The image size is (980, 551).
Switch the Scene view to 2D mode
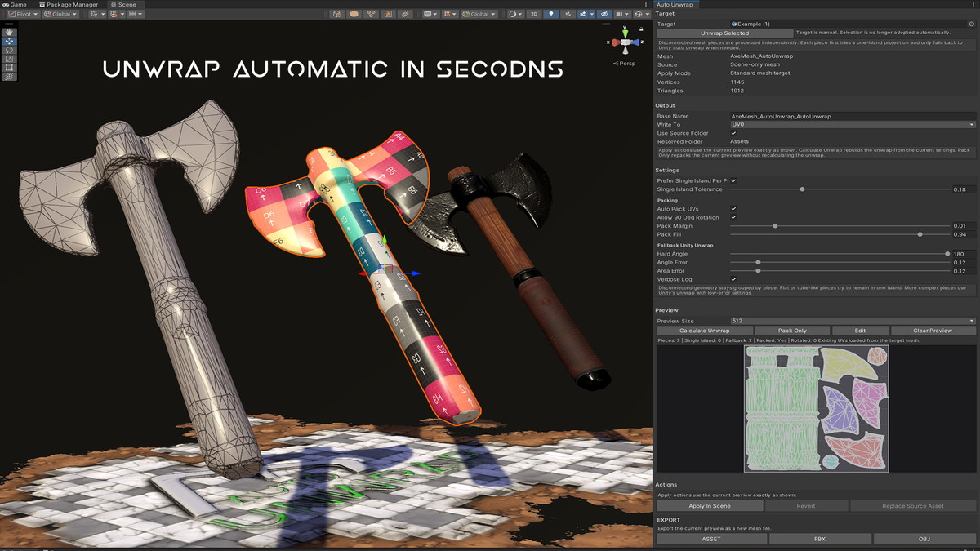click(x=534, y=14)
